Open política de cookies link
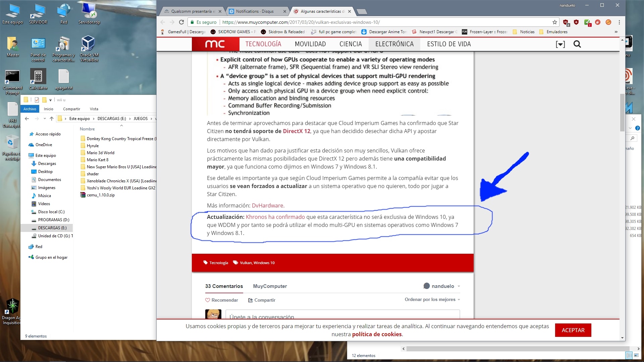The height and width of the screenshot is (362, 644). (x=377, y=334)
